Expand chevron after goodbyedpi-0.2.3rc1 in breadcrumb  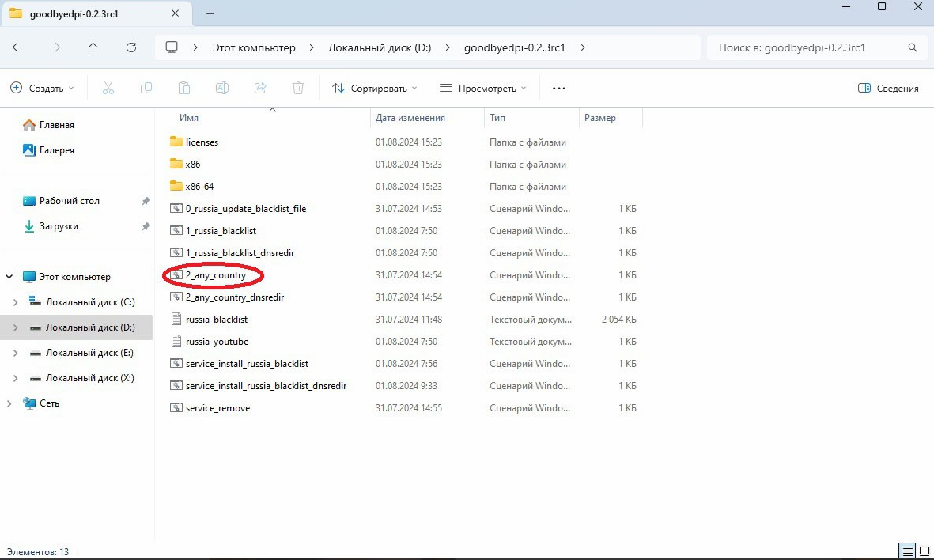(583, 47)
